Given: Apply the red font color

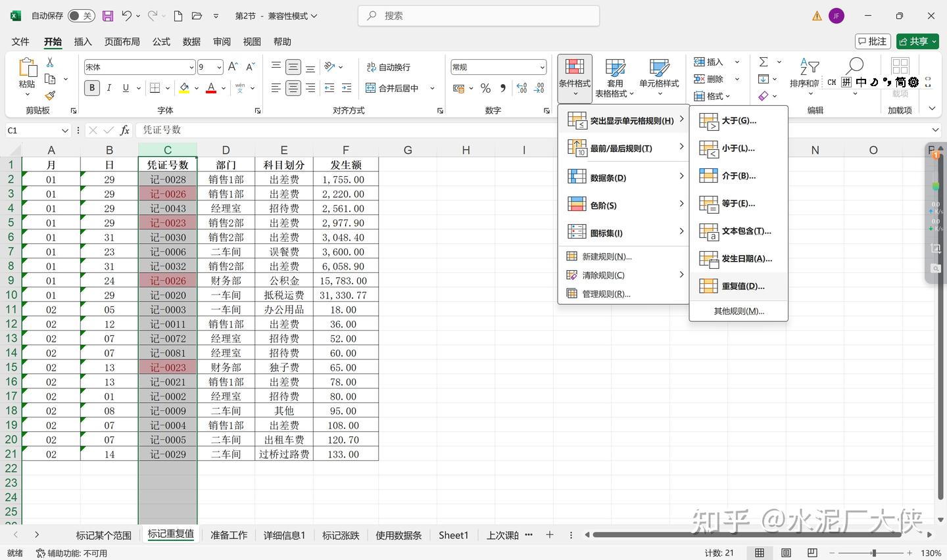Looking at the screenshot, I should point(211,88).
